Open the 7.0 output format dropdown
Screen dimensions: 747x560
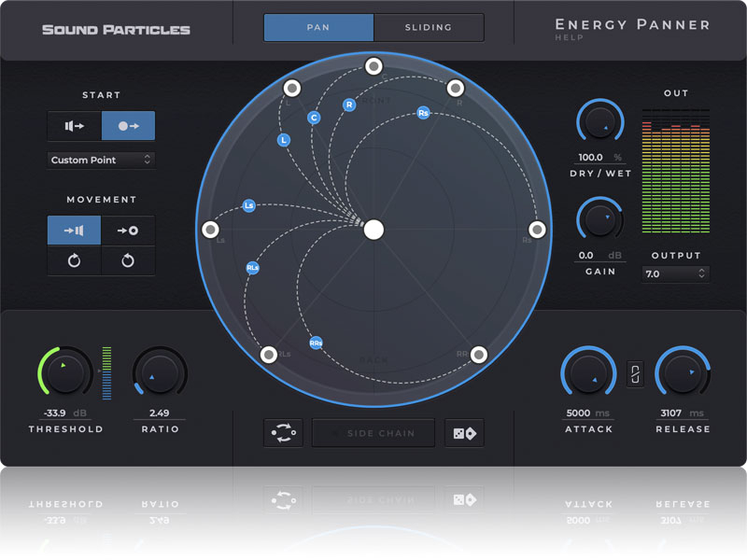pyautogui.click(x=676, y=274)
